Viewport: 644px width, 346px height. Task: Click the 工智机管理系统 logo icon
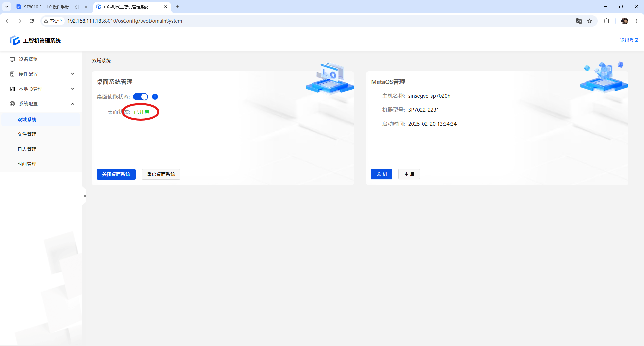15,40
